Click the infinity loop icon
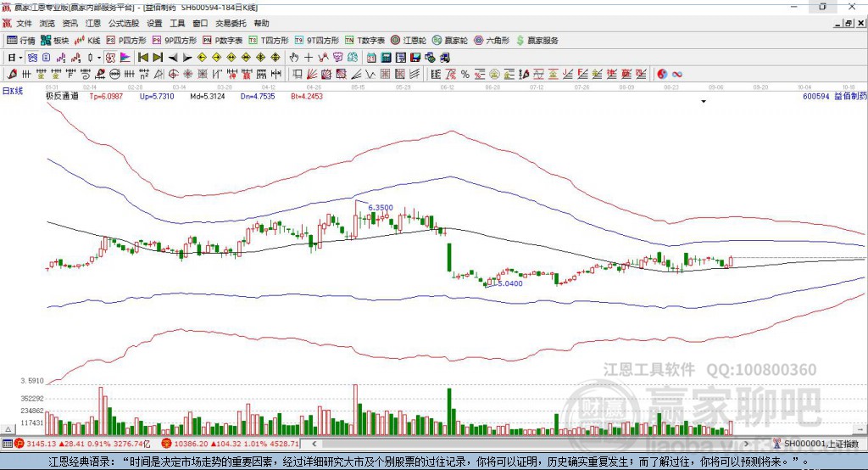This screenshot has width=868, height=470. (x=677, y=75)
